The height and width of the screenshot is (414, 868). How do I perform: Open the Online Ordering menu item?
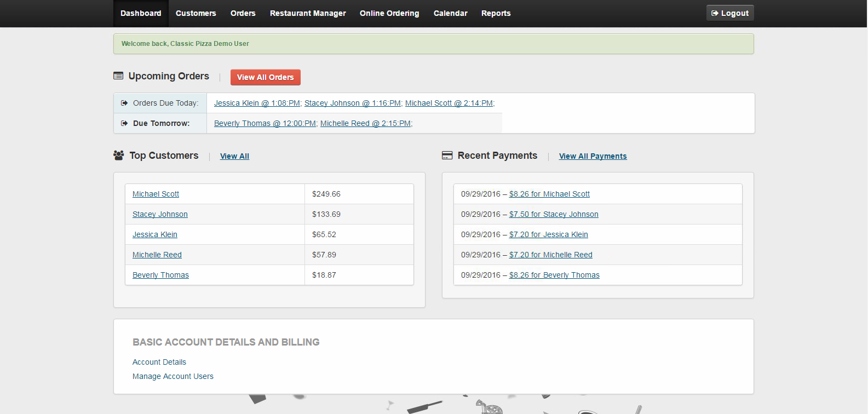[389, 13]
